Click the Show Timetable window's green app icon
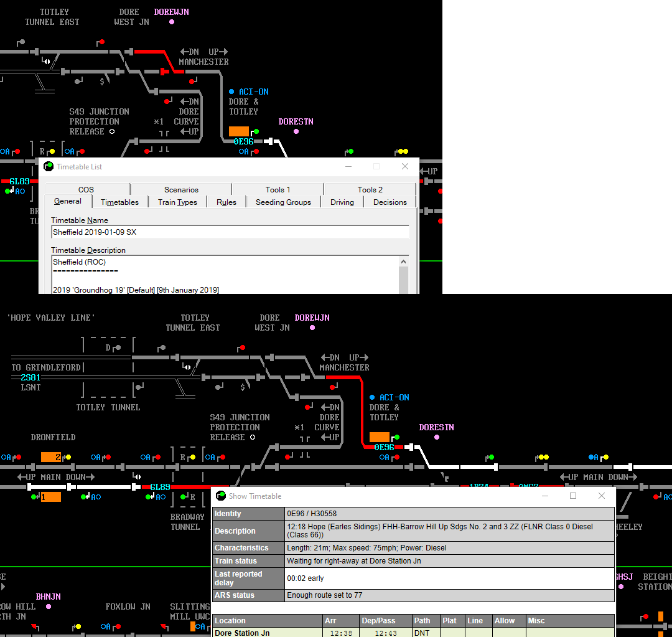672x637 pixels. tap(221, 496)
